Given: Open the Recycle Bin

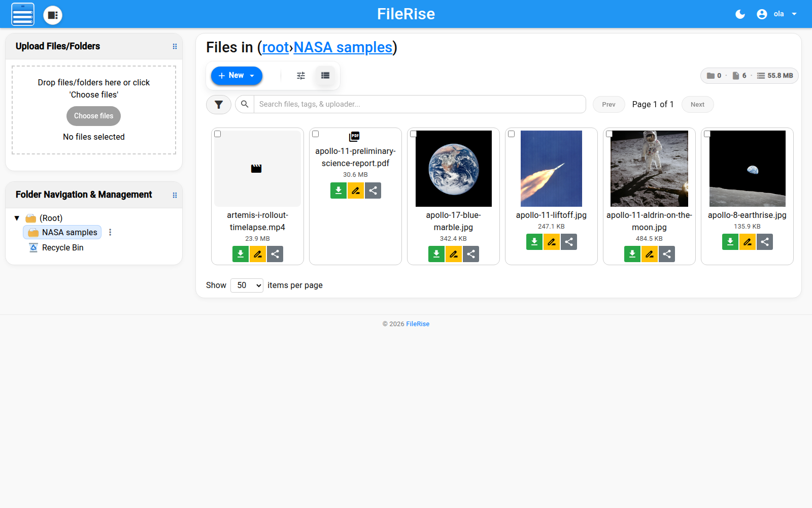Looking at the screenshot, I should click(x=56, y=247).
